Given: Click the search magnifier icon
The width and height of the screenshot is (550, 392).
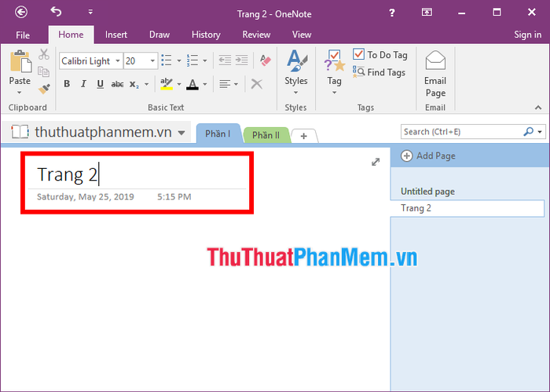Looking at the screenshot, I should coord(528,132).
